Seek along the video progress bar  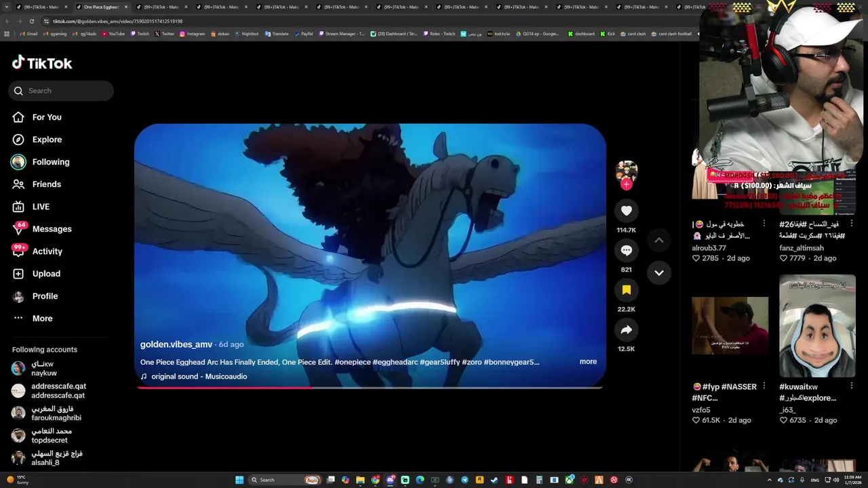pos(370,388)
